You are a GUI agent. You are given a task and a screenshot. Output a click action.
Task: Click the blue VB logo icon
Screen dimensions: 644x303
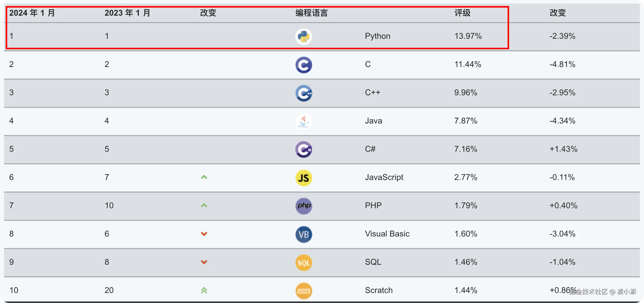304,234
